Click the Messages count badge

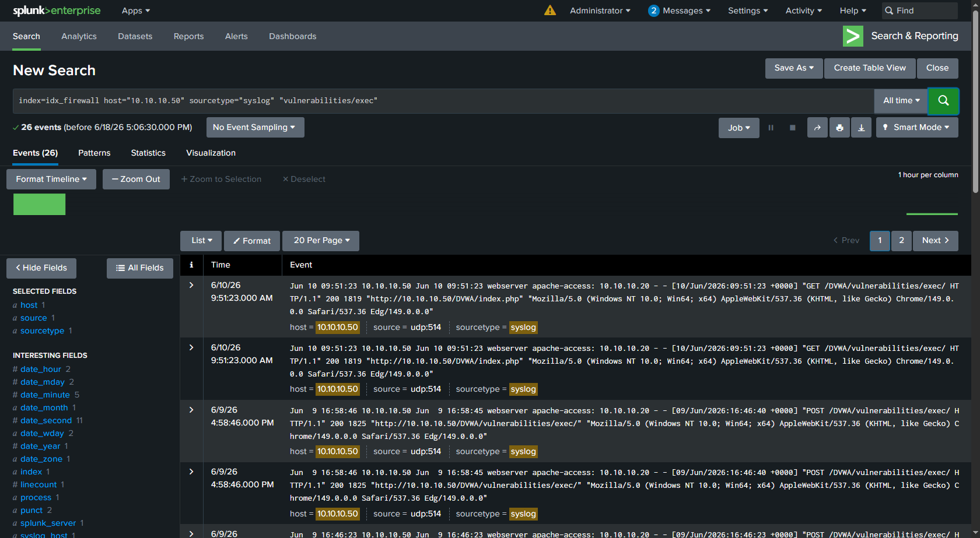(x=653, y=10)
